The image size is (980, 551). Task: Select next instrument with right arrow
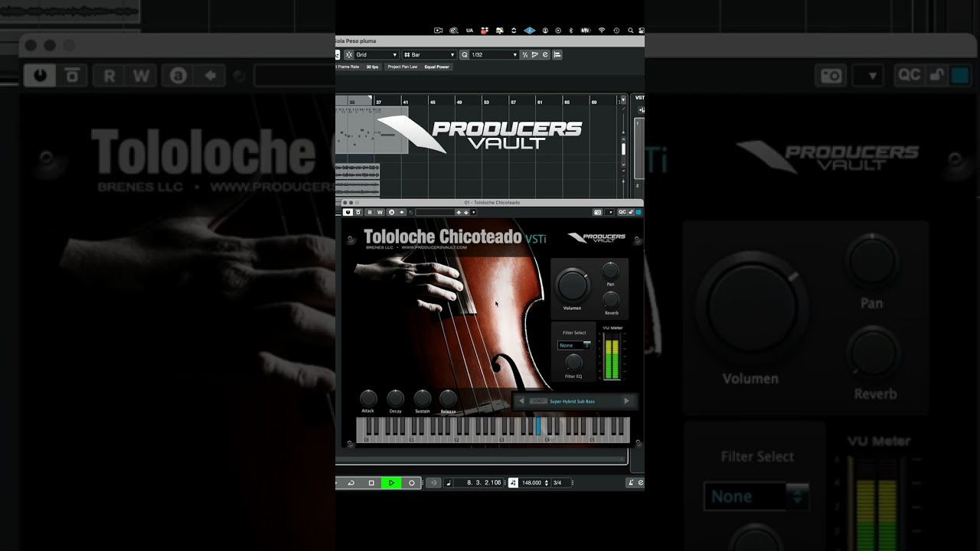click(626, 401)
